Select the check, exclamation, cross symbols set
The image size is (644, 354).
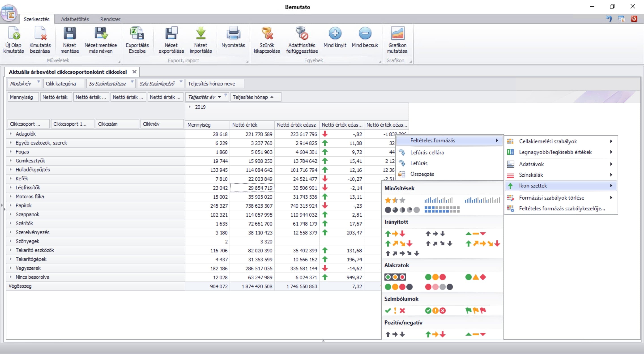tap(395, 311)
